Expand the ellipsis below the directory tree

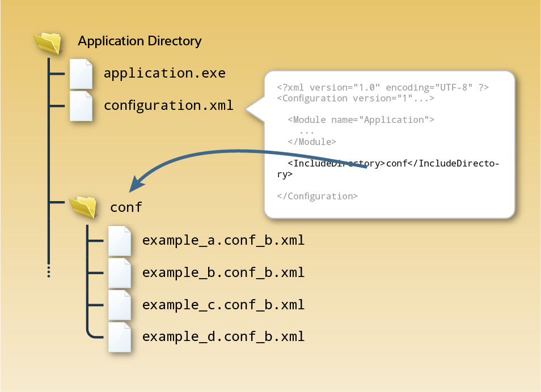coord(49,272)
